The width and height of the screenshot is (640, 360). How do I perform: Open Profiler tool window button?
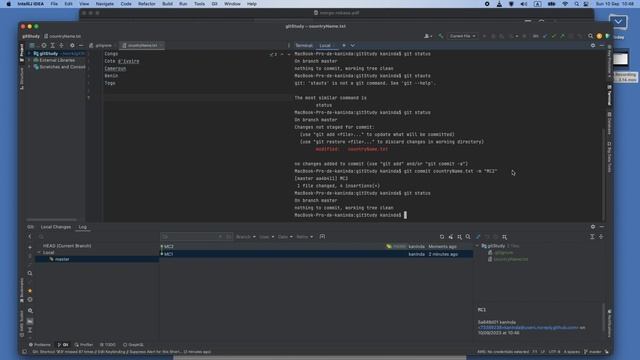tap(84, 345)
